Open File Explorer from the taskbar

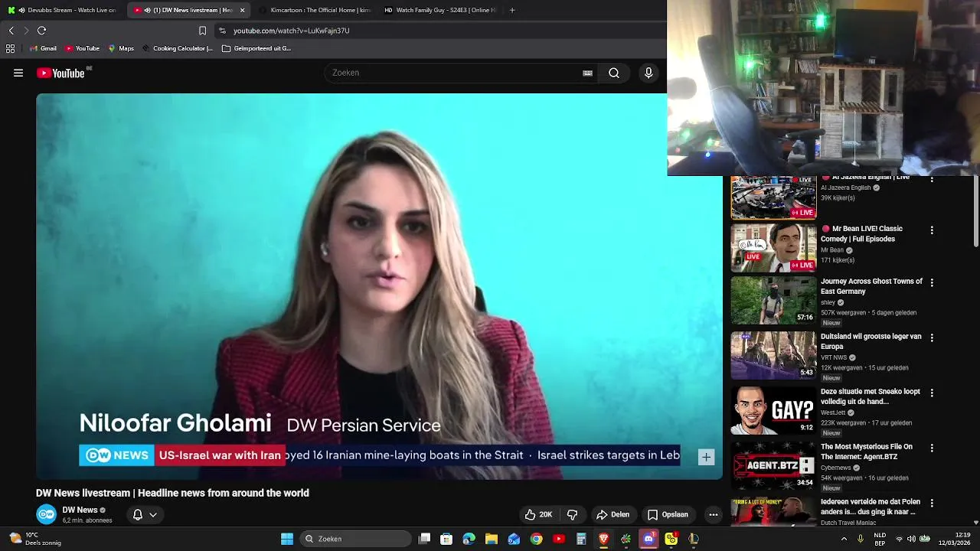tap(492, 539)
